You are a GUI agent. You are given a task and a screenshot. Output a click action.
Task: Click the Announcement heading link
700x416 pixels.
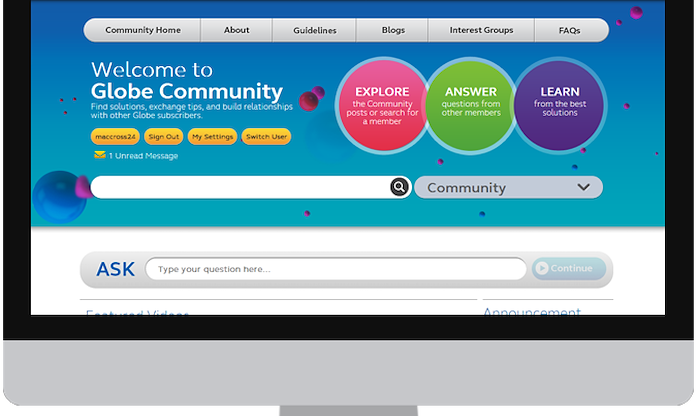click(x=532, y=311)
